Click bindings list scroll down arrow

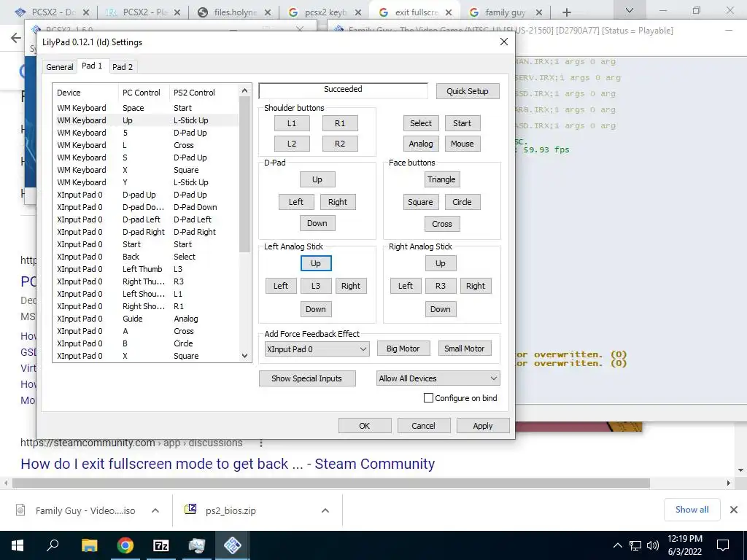coord(244,356)
